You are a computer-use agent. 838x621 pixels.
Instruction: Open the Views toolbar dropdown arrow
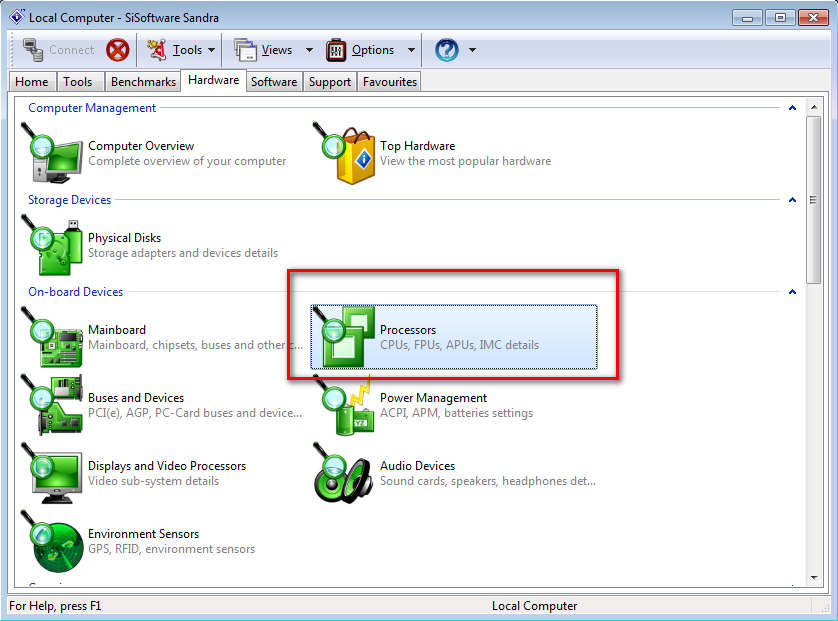click(309, 50)
